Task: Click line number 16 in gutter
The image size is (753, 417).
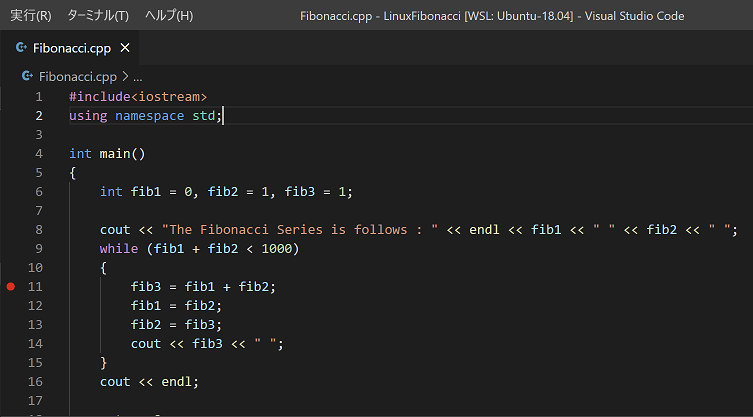Action: point(35,381)
